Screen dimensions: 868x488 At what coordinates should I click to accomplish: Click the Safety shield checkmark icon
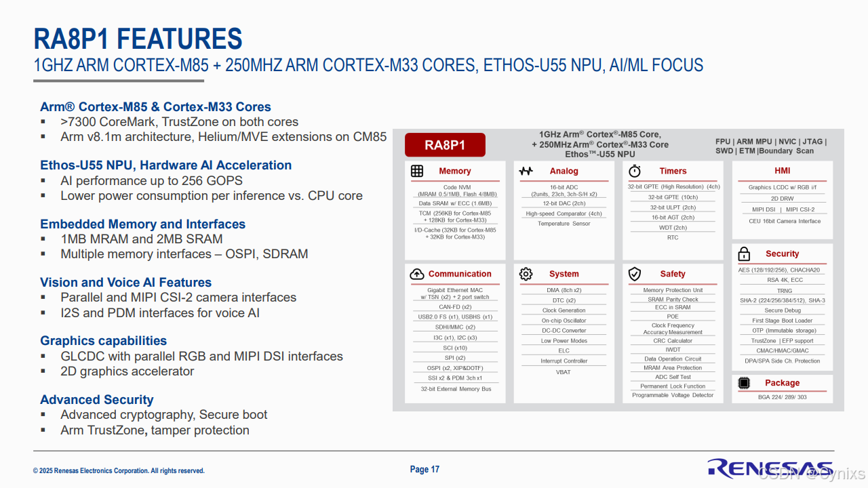[635, 274]
